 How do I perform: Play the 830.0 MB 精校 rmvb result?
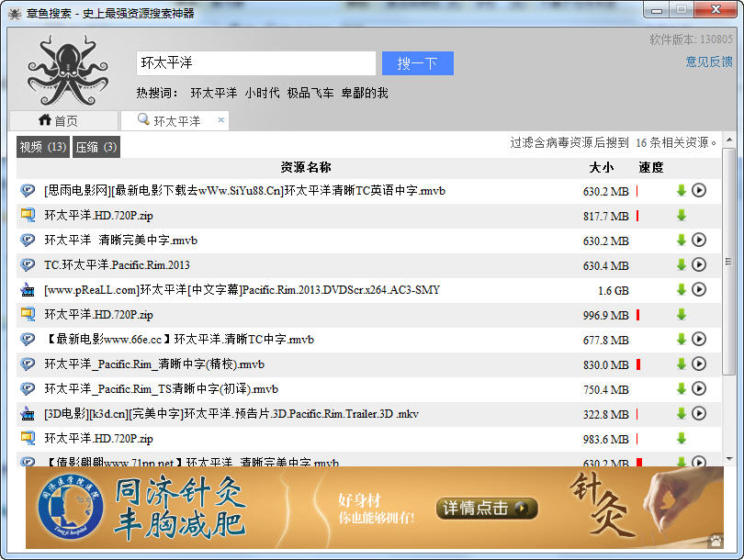(x=699, y=364)
